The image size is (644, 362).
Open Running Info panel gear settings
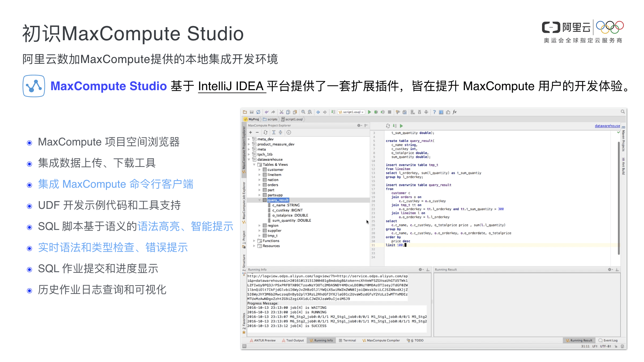[x=421, y=269]
